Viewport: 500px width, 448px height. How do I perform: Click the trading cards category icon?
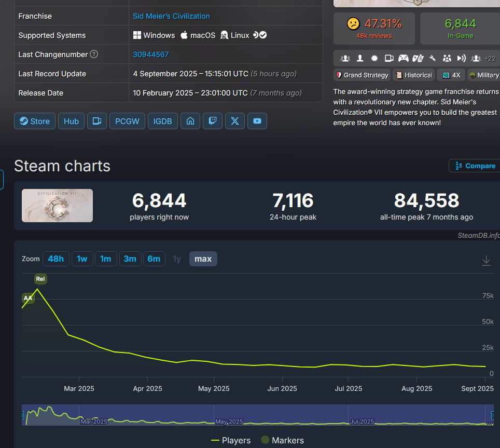click(418, 58)
